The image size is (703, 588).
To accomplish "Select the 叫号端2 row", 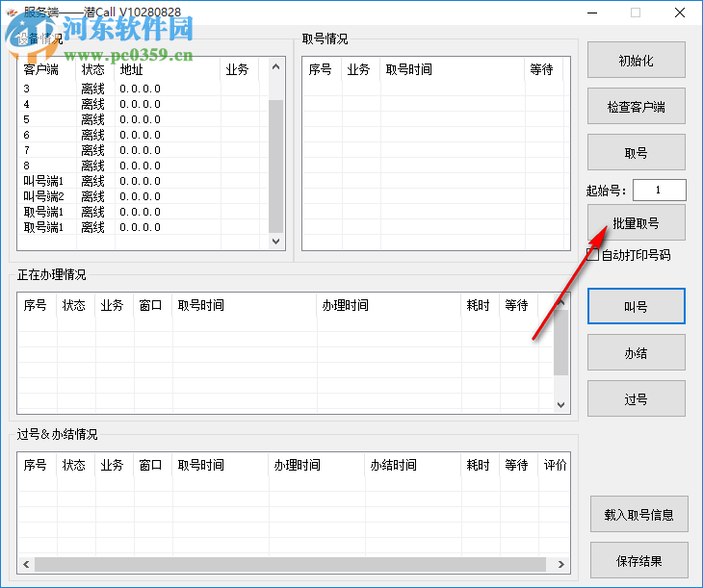I will [143, 196].
